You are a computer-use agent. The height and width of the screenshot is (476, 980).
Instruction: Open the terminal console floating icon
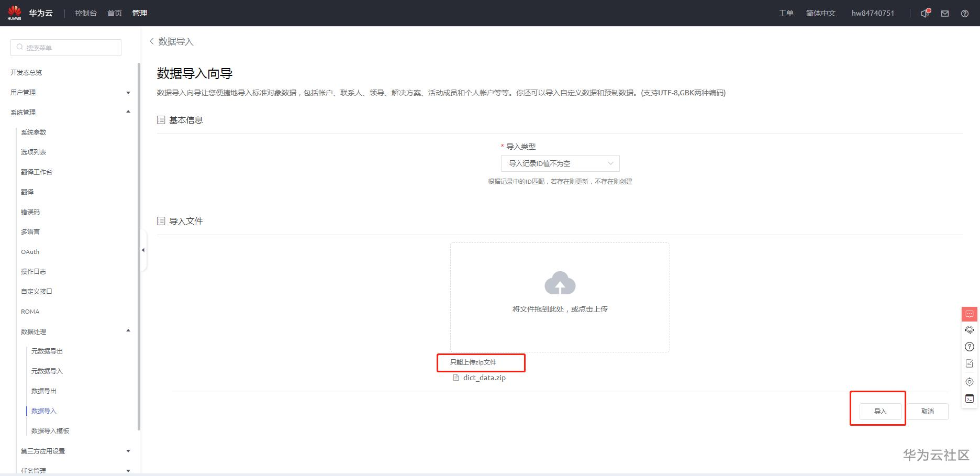970,398
